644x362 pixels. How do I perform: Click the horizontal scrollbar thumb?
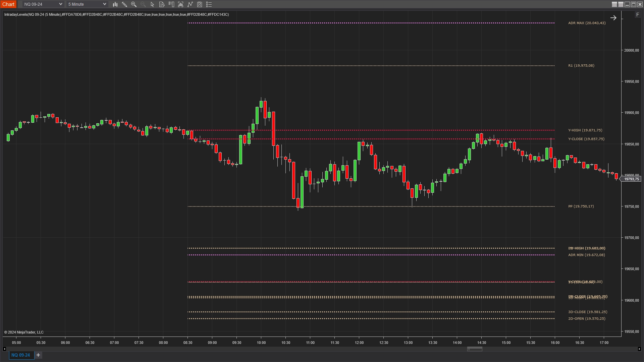475,349
